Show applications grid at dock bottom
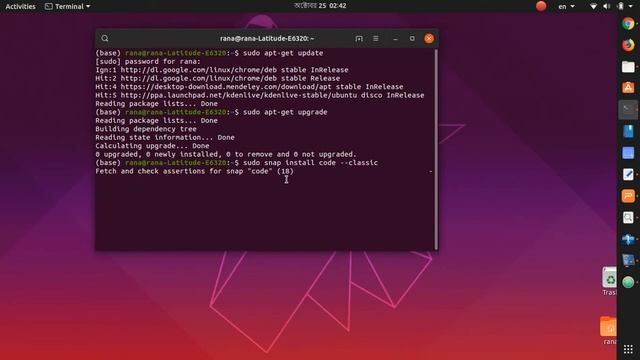The image size is (640, 360). 628,349
